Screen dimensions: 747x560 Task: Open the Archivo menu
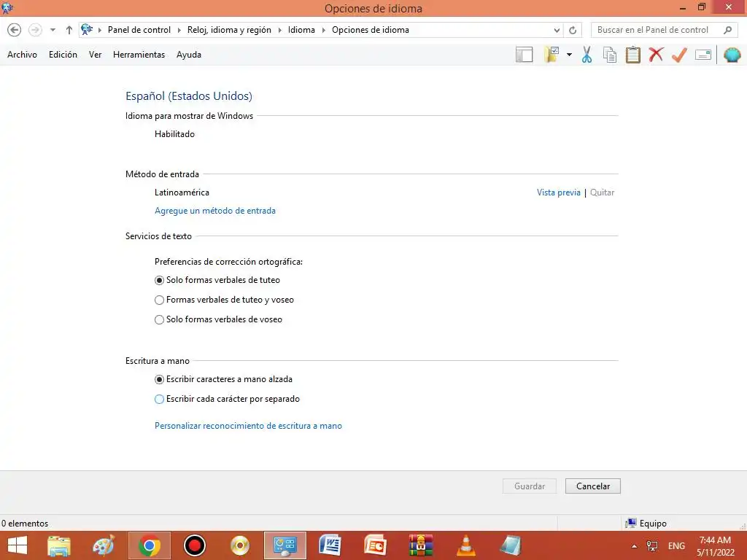(x=22, y=55)
